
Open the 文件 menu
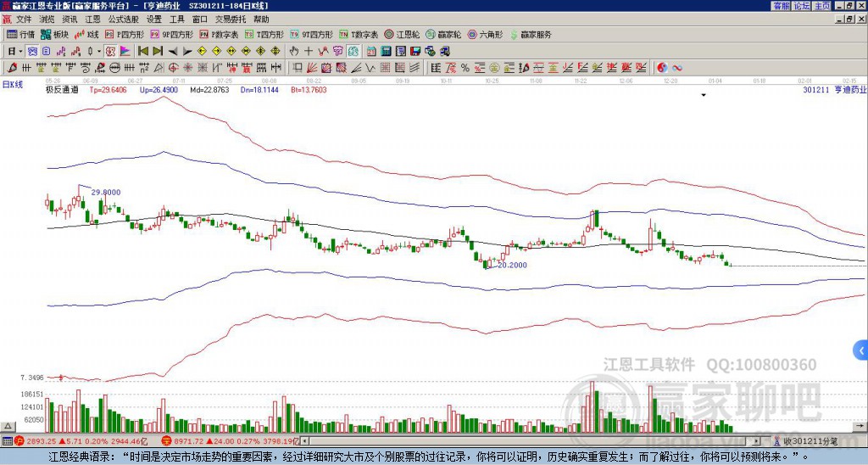[x=24, y=20]
